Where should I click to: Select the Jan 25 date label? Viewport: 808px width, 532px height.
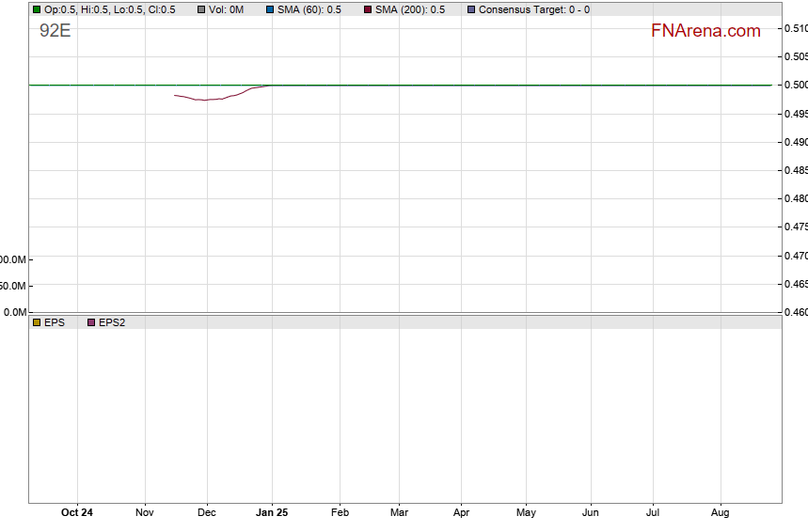(272, 513)
